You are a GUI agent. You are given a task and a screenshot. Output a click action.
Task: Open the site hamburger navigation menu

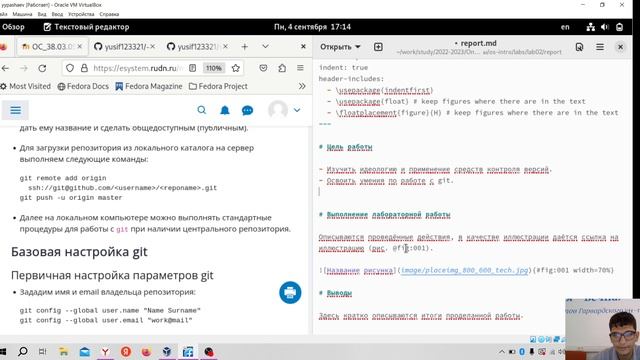(x=16, y=110)
